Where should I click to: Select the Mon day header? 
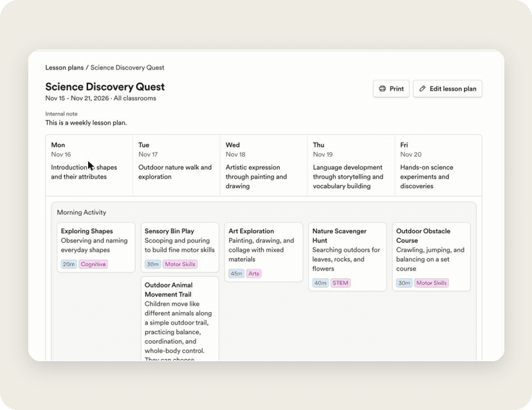tap(58, 145)
